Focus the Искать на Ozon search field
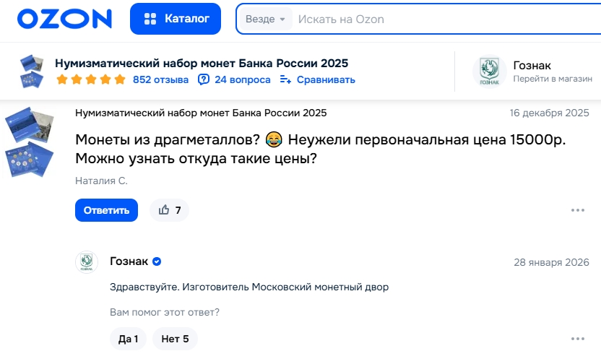This screenshot has width=601, height=364. tap(433, 19)
